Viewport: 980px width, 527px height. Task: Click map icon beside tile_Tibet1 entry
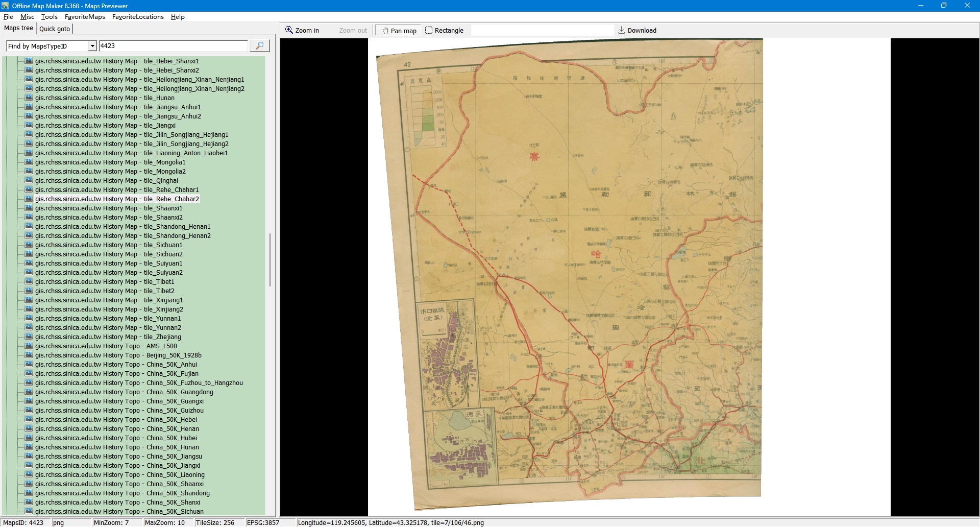pyautogui.click(x=29, y=282)
